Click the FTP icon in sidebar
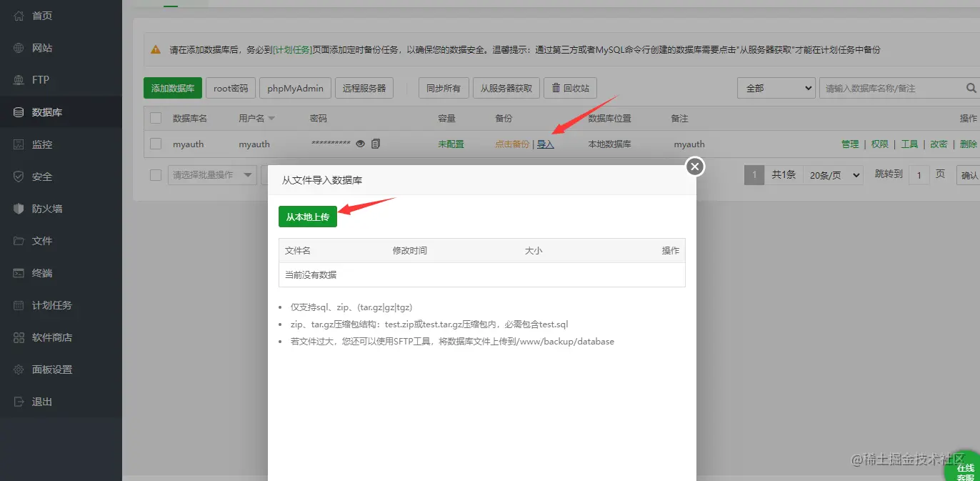 [x=19, y=80]
